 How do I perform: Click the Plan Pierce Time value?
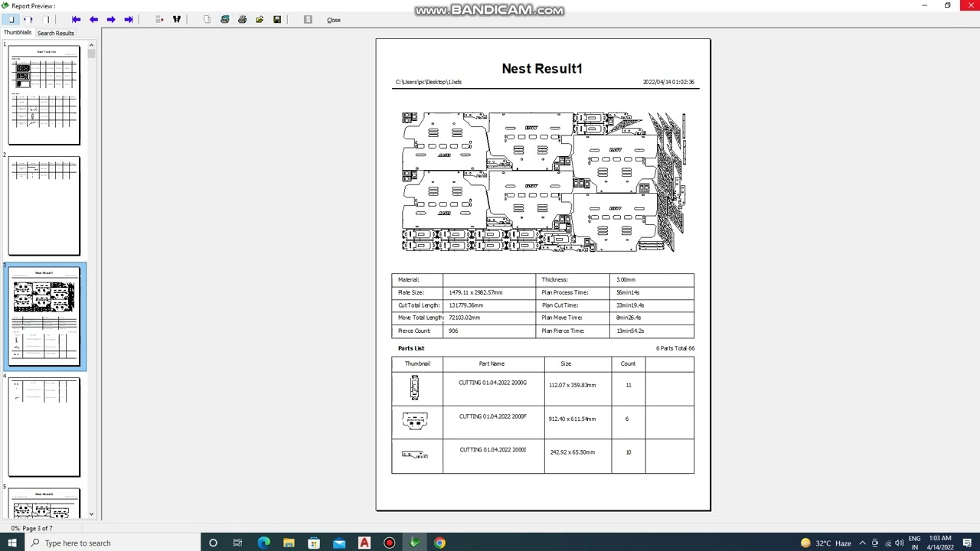[x=630, y=331]
